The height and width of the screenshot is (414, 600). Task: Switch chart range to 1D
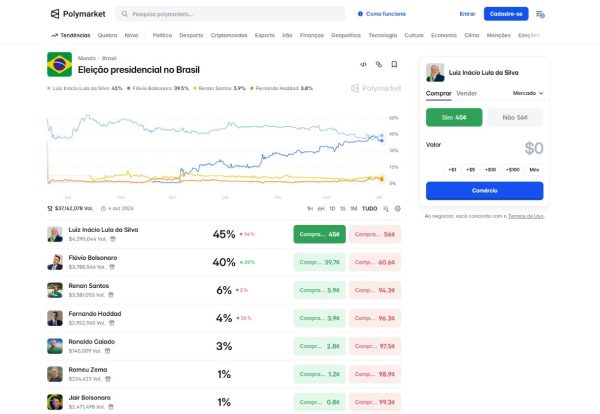pos(332,208)
